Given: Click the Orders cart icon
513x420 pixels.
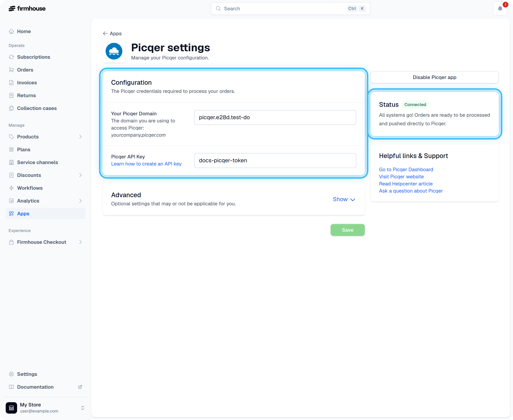Looking at the screenshot, I should [11, 70].
